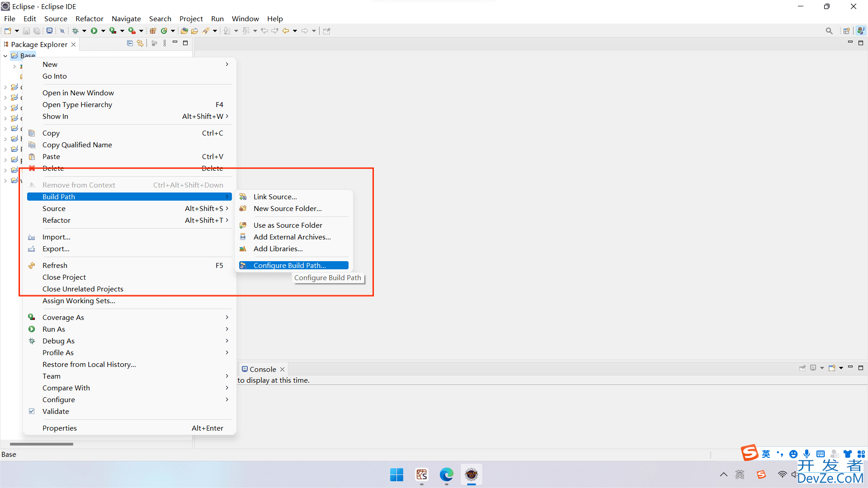868x488 pixels.
Task: Open the Navigate menu in menu bar
Action: 126,19
